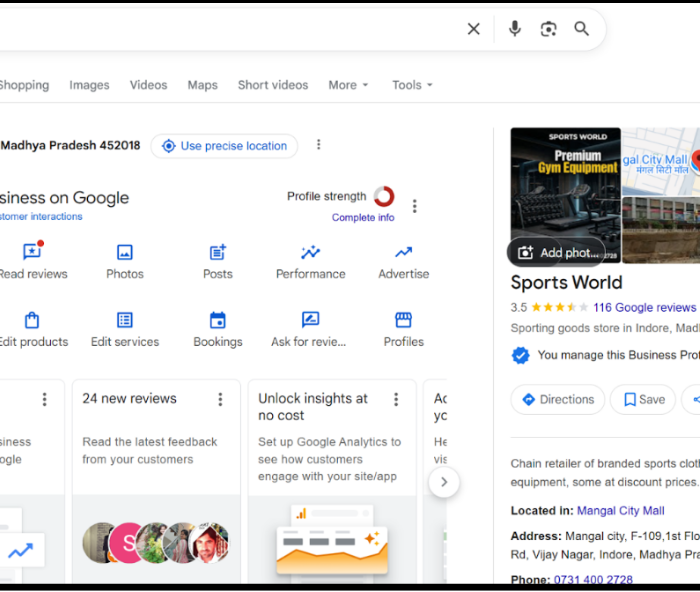This screenshot has width=700, height=592.
Task: Switch to the Images tab
Action: click(x=89, y=85)
